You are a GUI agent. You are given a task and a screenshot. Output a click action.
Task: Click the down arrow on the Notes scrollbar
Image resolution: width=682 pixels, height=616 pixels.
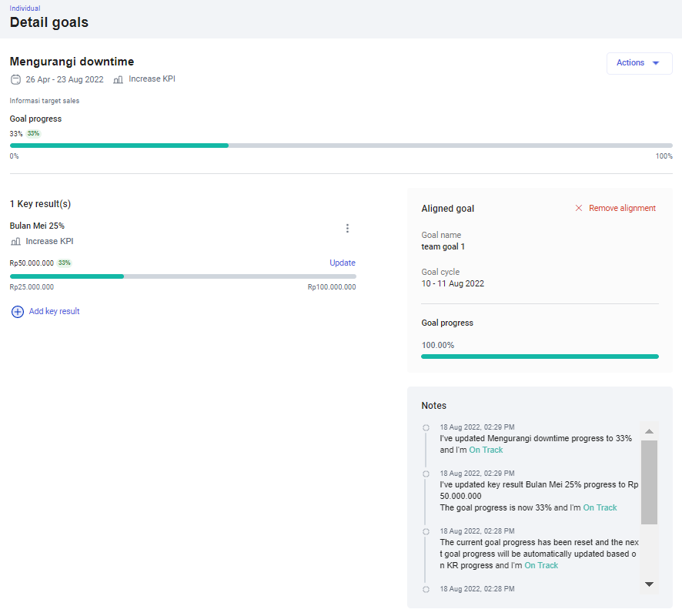(649, 585)
